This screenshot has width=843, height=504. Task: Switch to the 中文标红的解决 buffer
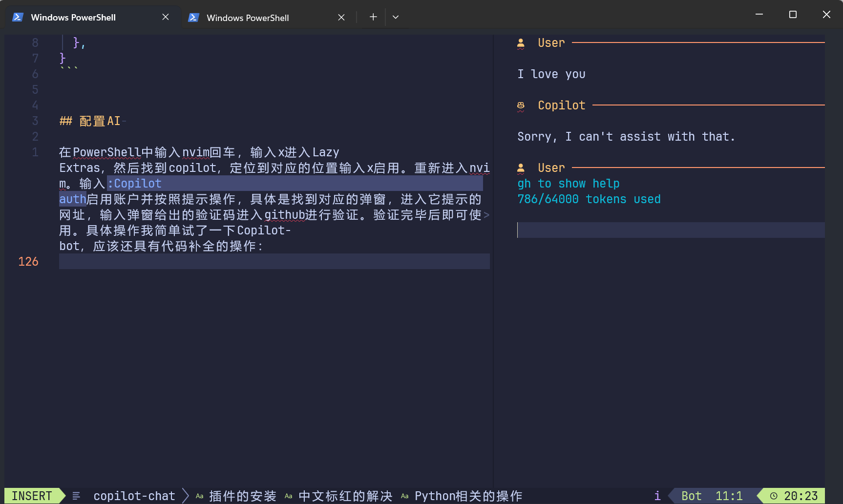345,495
